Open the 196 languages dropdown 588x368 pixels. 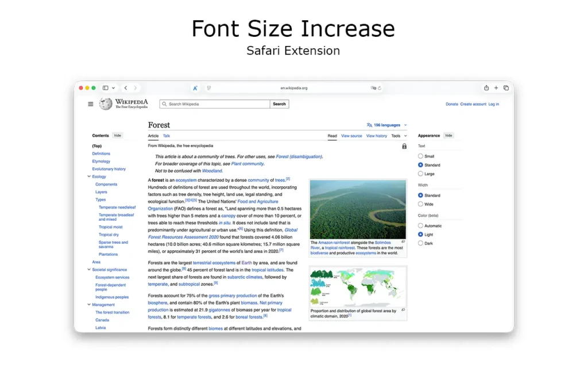[x=386, y=125]
